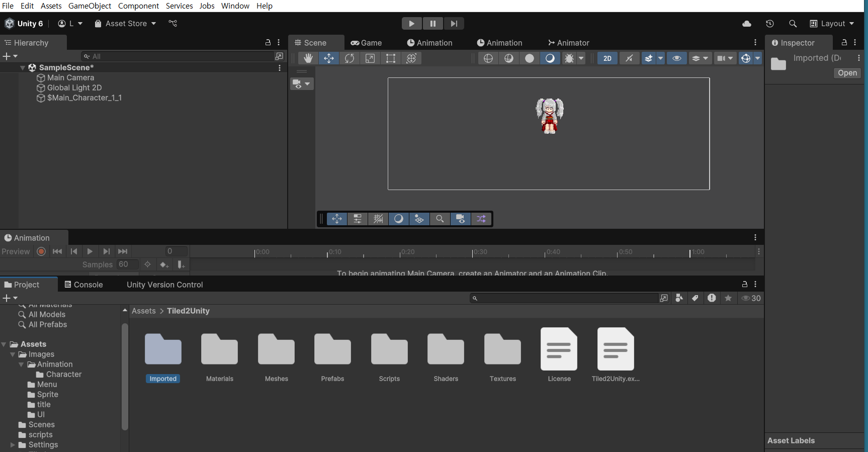Select the Hand view tool
The width and height of the screenshot is (868, 452).
(308, 58)
